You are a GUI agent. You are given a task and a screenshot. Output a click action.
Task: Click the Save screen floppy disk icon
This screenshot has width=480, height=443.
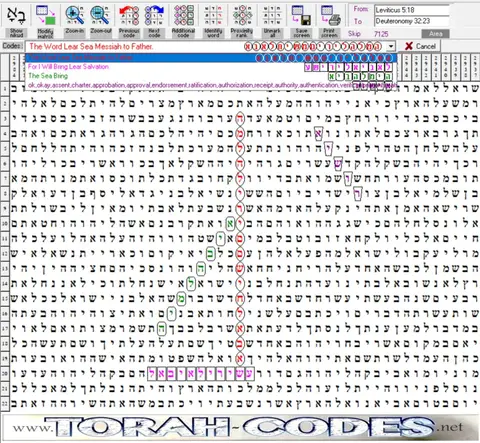coord(301,15)
